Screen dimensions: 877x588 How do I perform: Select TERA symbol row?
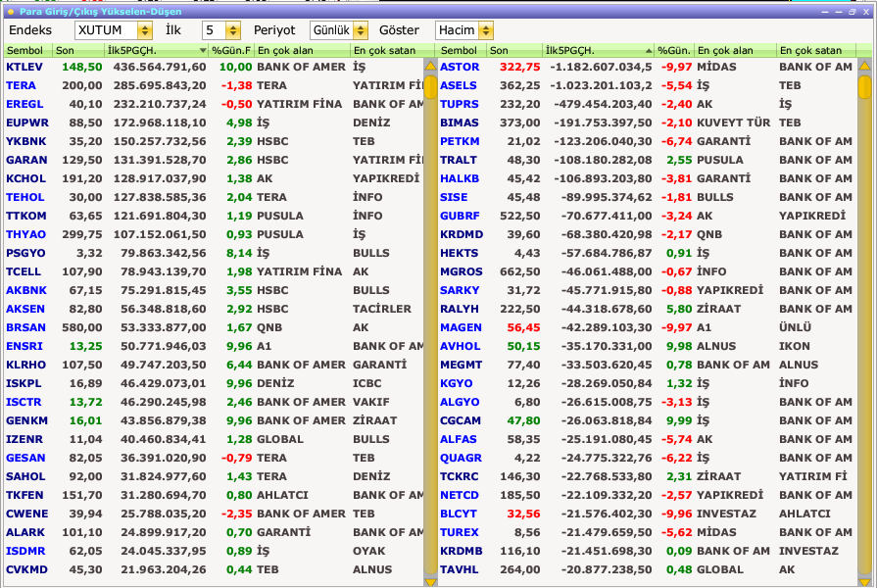click(x=215, y=85)
